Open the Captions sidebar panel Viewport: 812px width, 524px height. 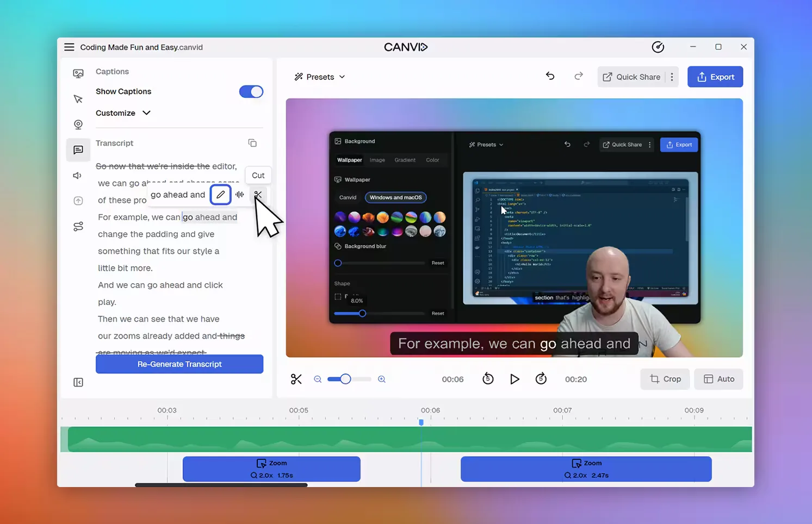pyautogui.click(x=78, y=150)
